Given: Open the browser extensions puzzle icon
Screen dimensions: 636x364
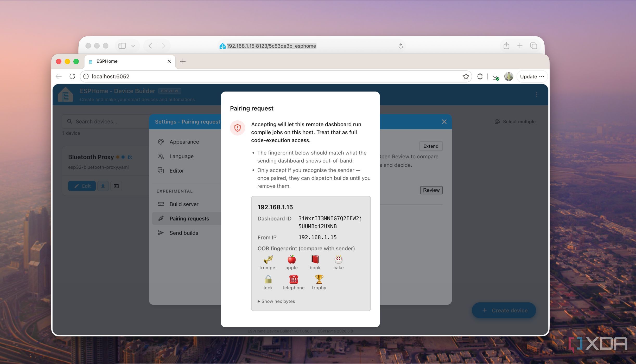Looking at the screenshot, I should pyautogui.click(x=480, y=76).
